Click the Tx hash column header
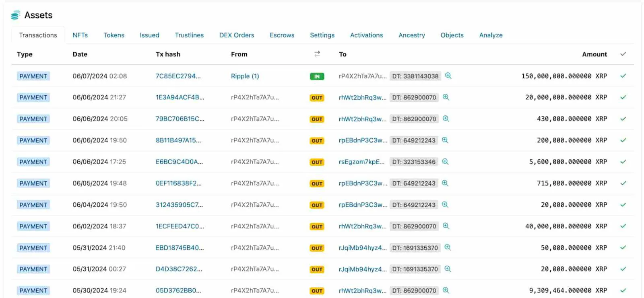Screen dimensions: 644x298 coord(168,54)
